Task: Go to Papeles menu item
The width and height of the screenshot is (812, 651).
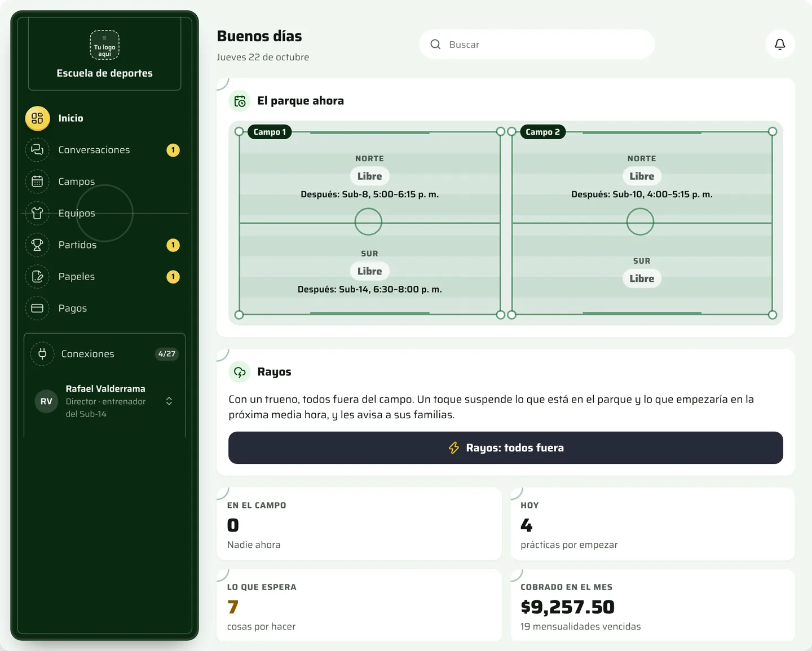Action: (105, 277)
